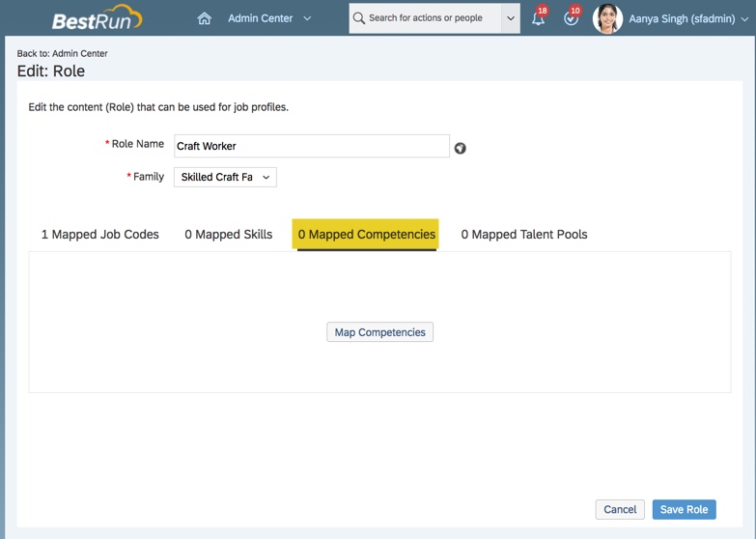Cancel editing the role
756x539 pixels.
620,509
